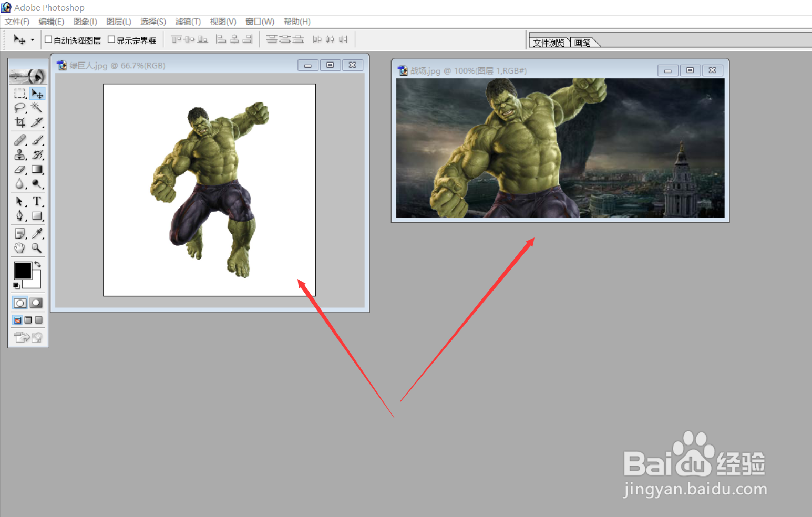The image size is (812, 517).
Task: Select the Notes tool
Action: [x=20, y=233]
